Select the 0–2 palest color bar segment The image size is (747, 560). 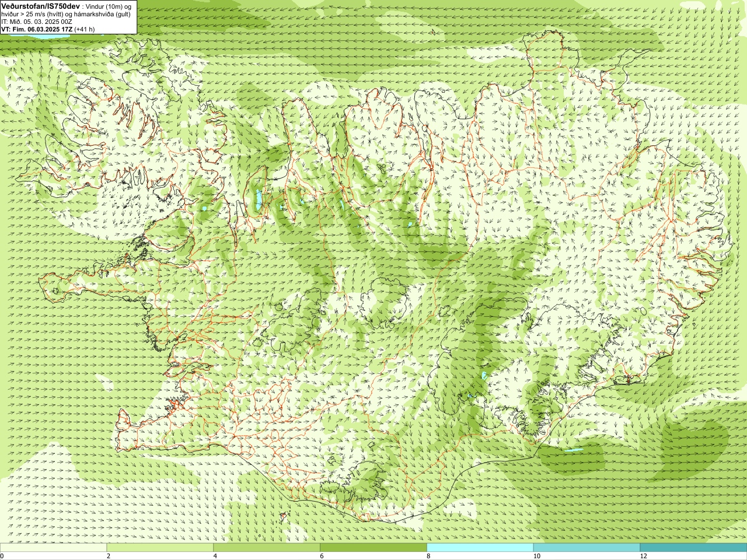click(x=53, y=548)
